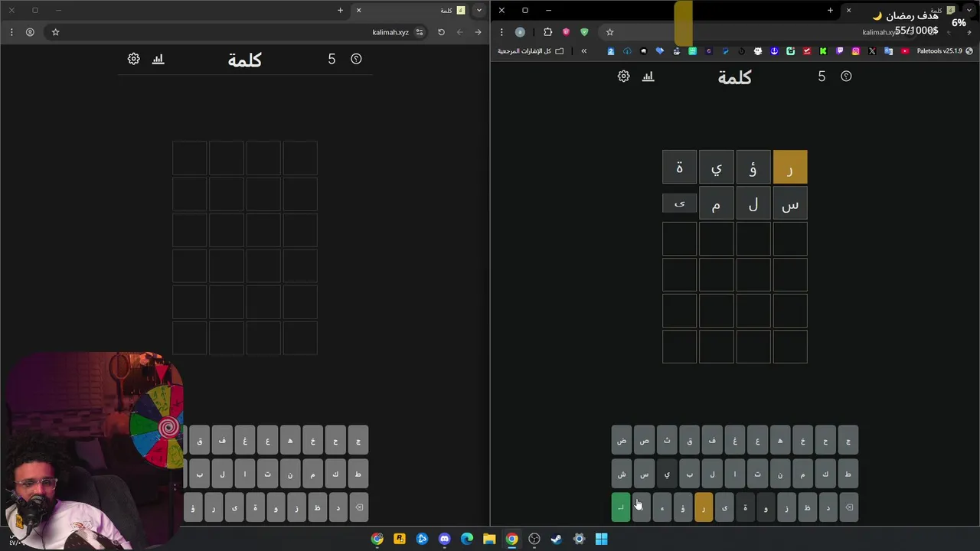The image size is (980, 551).
Task: Open settings gear in left Kalimah window
Action: tap(134, 59)
